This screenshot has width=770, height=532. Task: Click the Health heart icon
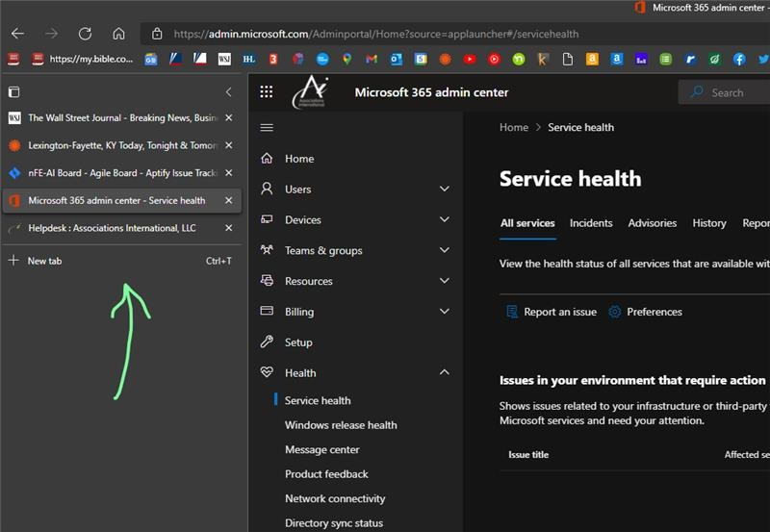[x=267, y=372]
